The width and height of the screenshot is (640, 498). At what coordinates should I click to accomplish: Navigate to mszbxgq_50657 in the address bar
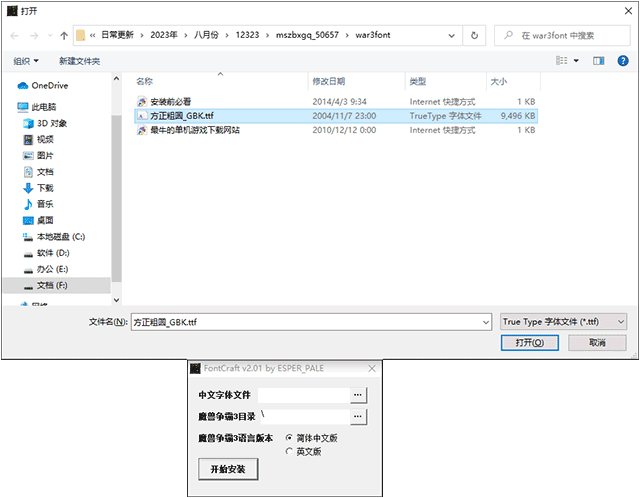point(307,35)
